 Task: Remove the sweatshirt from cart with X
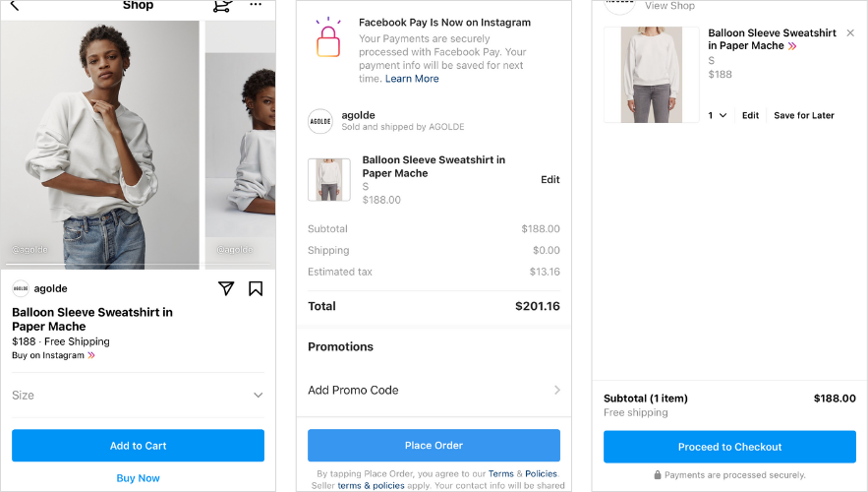pos(850,33)
